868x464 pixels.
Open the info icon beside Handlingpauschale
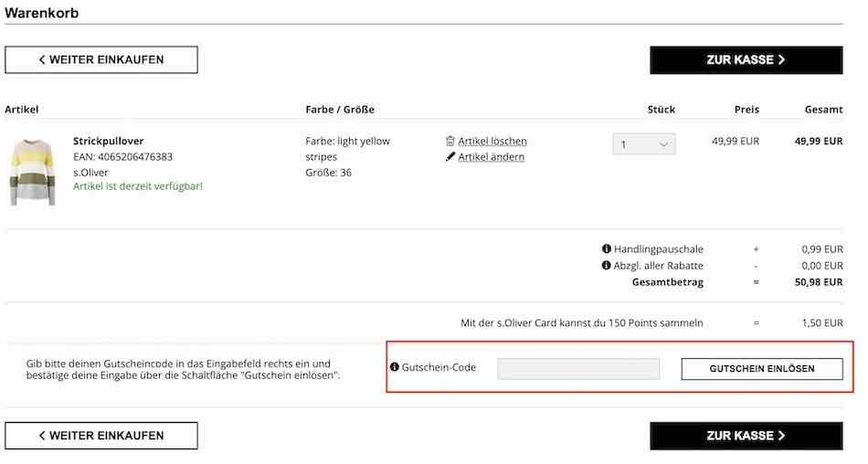click(606, 249)
